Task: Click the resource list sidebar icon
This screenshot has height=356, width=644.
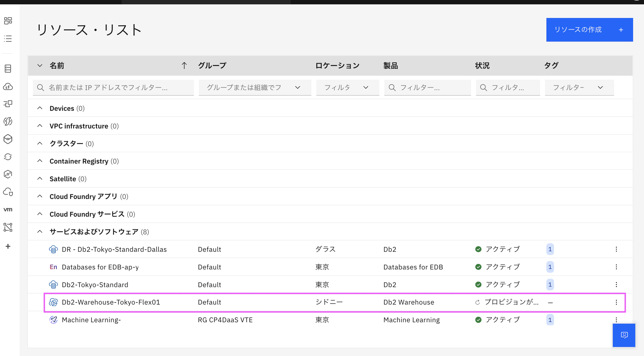Action: tap(8, 39)
